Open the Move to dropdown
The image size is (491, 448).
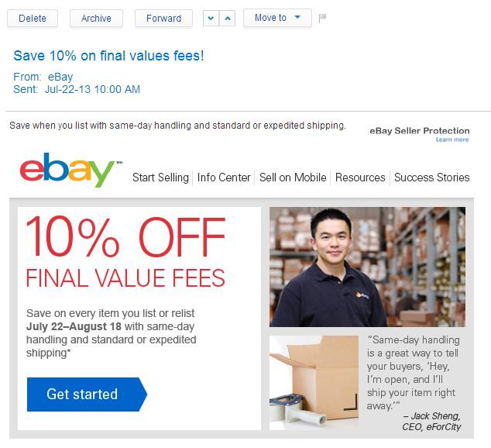tap(277, 18)
